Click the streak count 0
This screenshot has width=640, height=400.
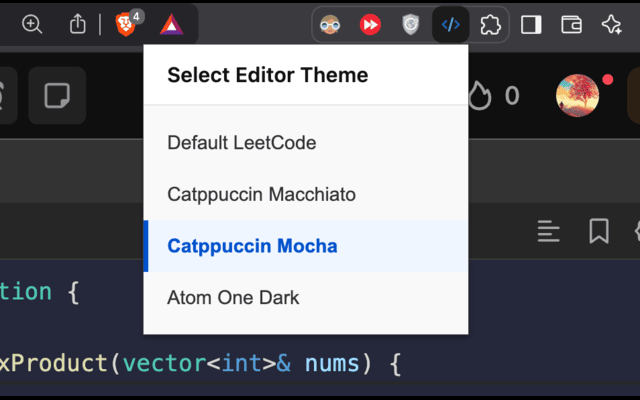tap(512, 96)
